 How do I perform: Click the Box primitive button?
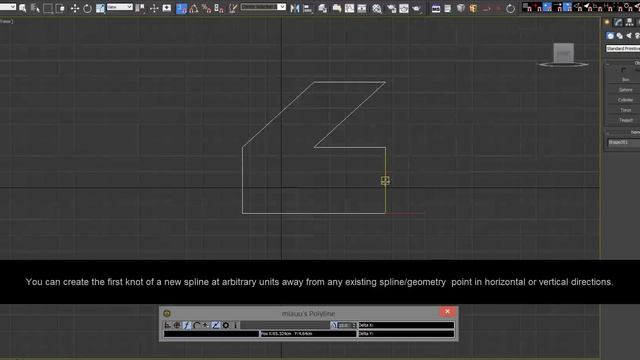click(625, 80)
